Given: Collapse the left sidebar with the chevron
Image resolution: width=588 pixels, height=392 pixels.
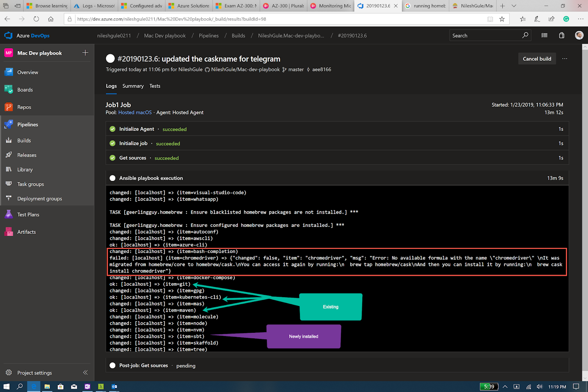Looking at the screenshot, I should tap(85, 373).
